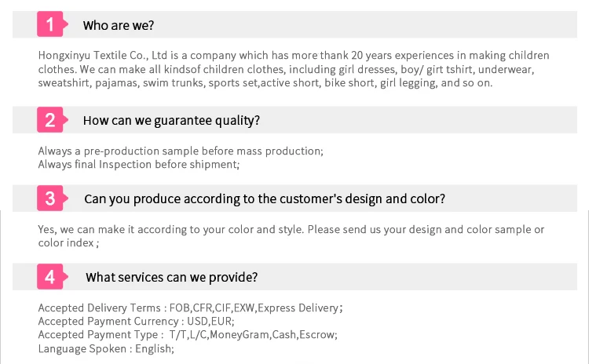Image resolution: width=589 pixels, height=364 pixels.
Task: Click the 'final Inspection before shipment' line
Action: point(138,165)
